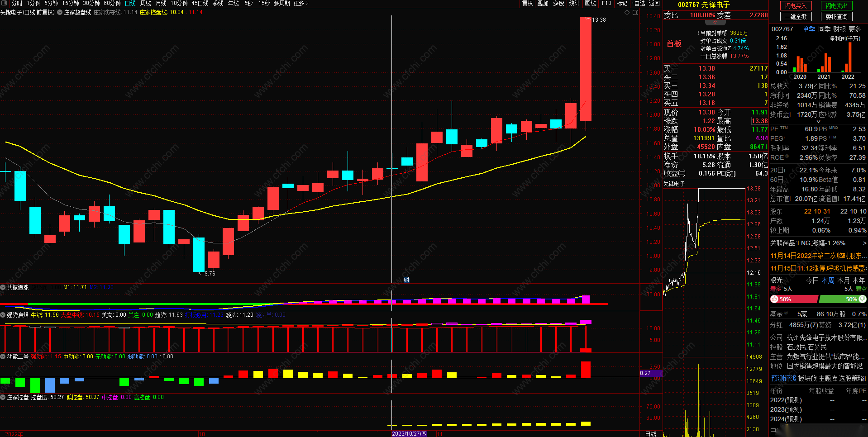Expand the 关联商品 LNG row arrow

click(x=864, y=243)
